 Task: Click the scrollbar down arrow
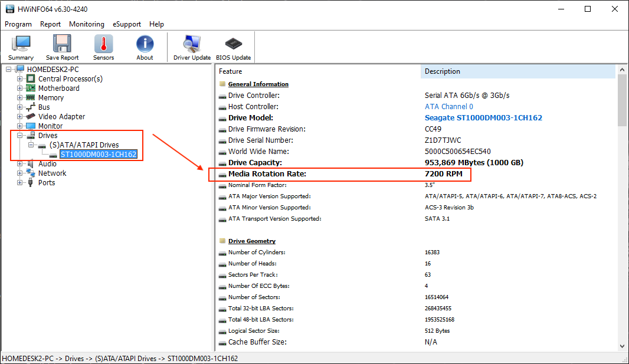point(622,347)
